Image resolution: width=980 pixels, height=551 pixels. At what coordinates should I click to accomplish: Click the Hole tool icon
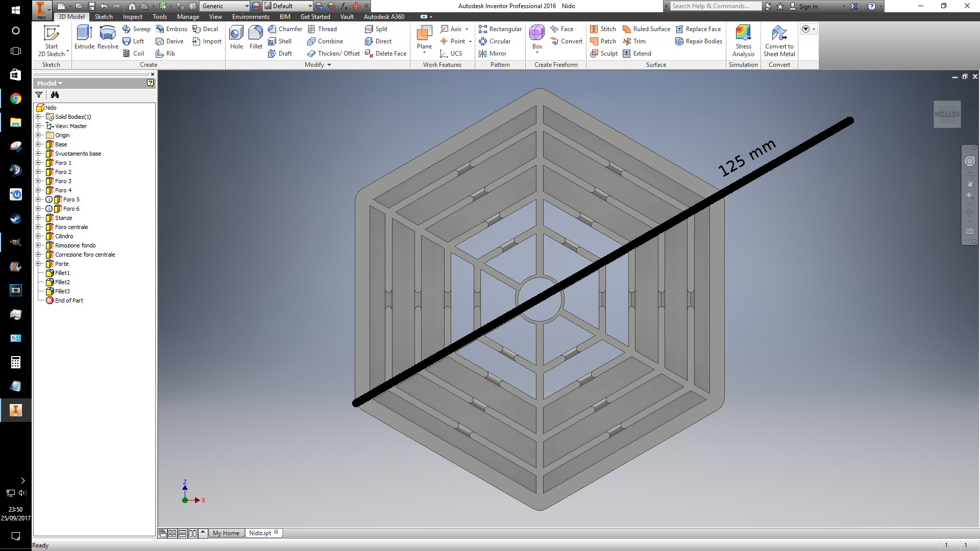(236, 37)
